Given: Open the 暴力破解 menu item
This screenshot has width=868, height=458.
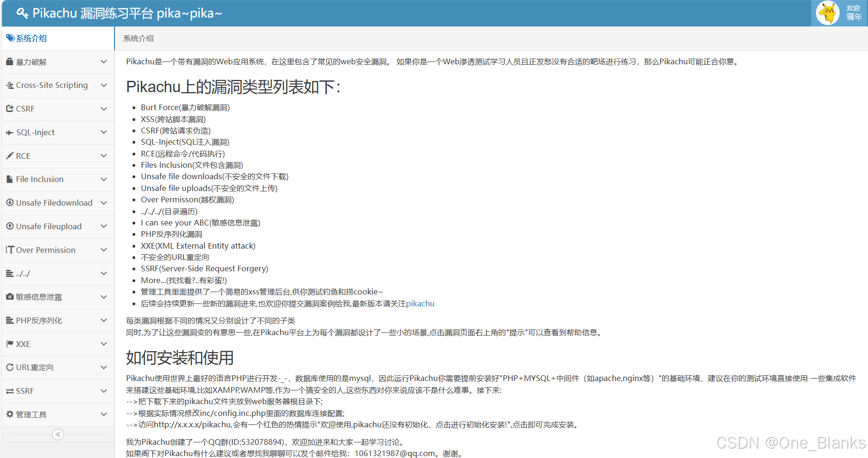Looking at the screenshot, I should pyautogui.click(x=58, y=62).
